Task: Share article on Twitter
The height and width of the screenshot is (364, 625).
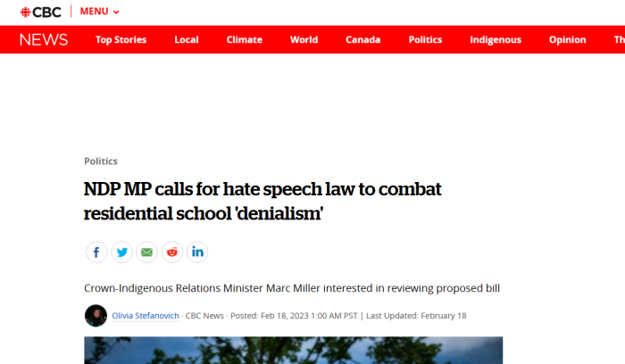Action: point(121,252)
